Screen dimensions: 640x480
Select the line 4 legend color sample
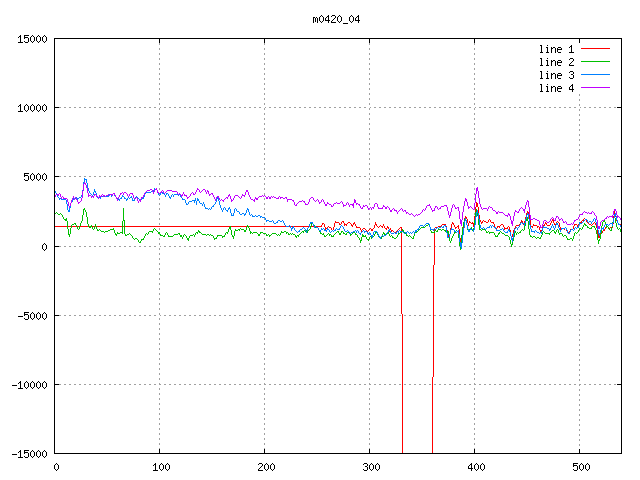pyautogui.click(x=596, y=88)
